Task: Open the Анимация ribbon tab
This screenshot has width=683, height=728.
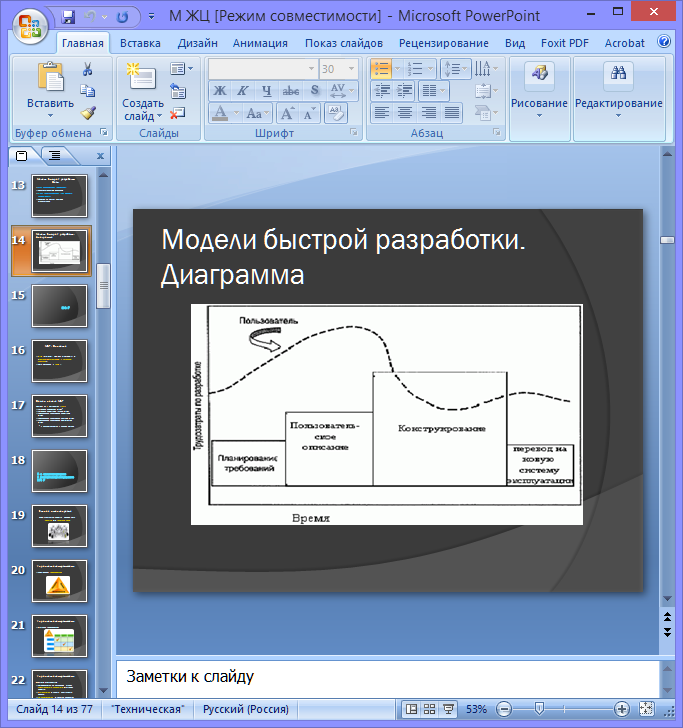Action: (259, 43)
